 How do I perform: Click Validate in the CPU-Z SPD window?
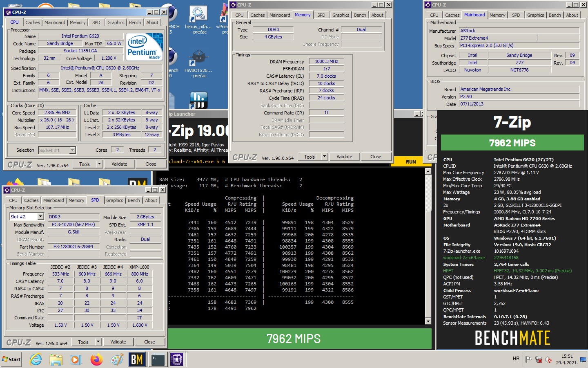pos(118,342)
